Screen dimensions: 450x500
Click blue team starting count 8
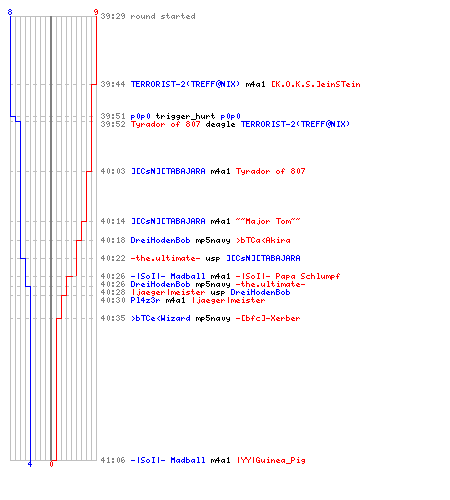pos(10,12)
